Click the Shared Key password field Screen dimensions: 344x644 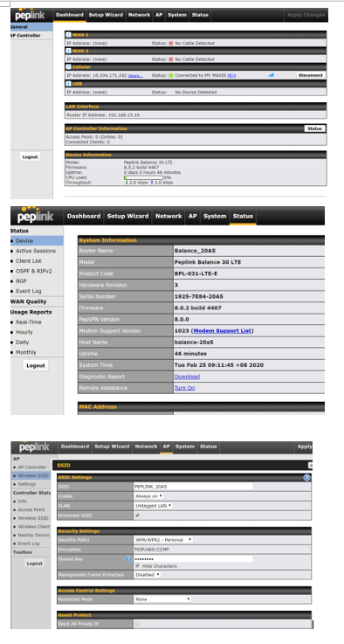[x=194, y=559]
